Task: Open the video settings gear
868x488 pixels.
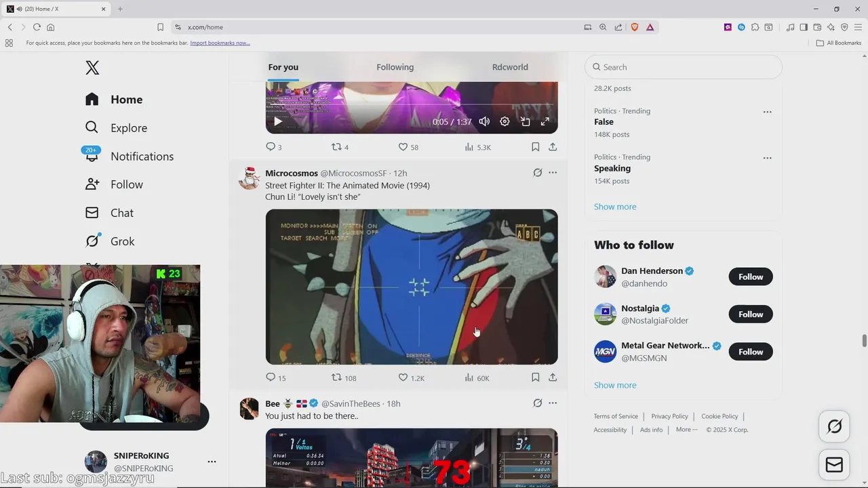Action: coord(505,121)
